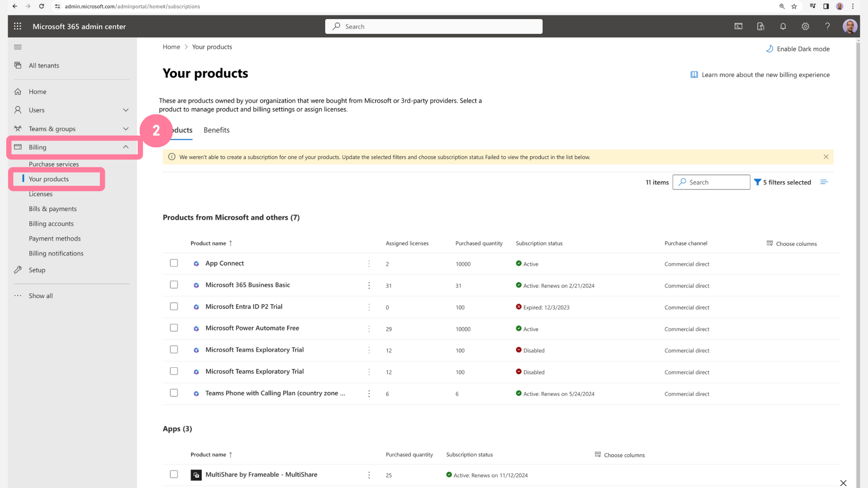Bookmark this page with the star icon
This screenshot has height=488, width=868.
[x=794, y=6]
